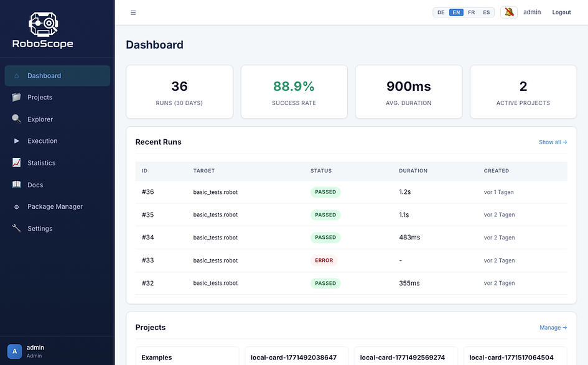Click basic_tests.robot target of run #33
Viewport: 588px width, 365px height.
215,261
